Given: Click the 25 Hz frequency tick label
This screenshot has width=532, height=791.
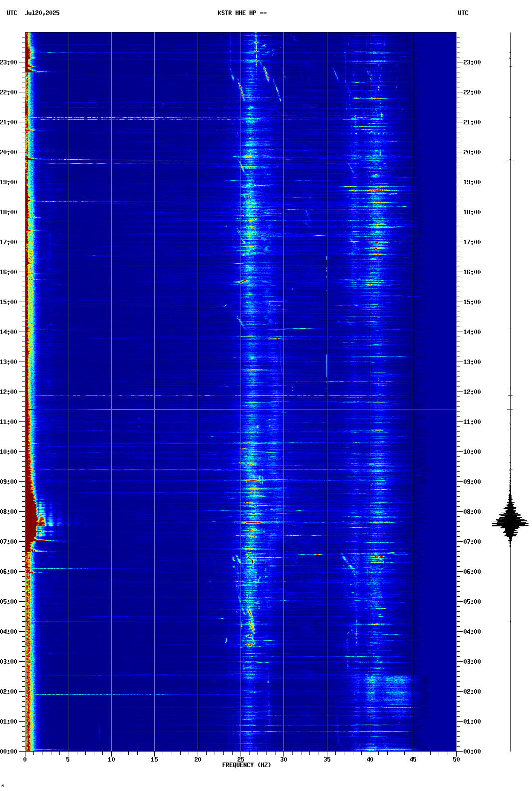Looking at the screenshot, I should click(x=241, y=760).
